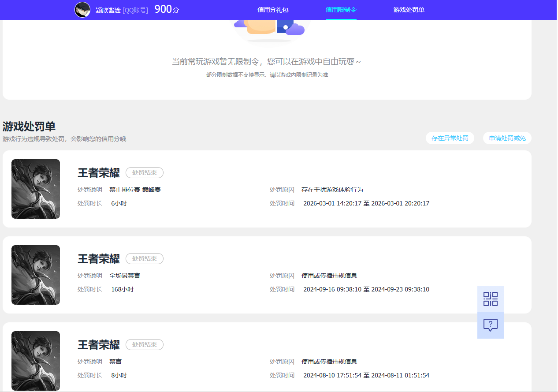The width and height of the screenshot is (558, 392).
Task: Click 王者荣耀 title of 168小时 penalty card
Action: tap(99, 259)
